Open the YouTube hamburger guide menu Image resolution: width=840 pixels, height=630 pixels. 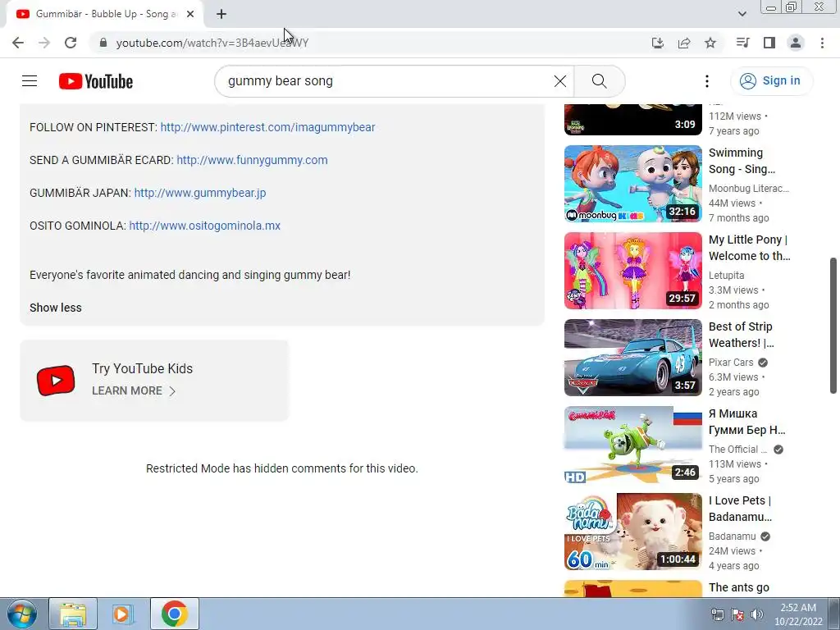tap(30, 81)
